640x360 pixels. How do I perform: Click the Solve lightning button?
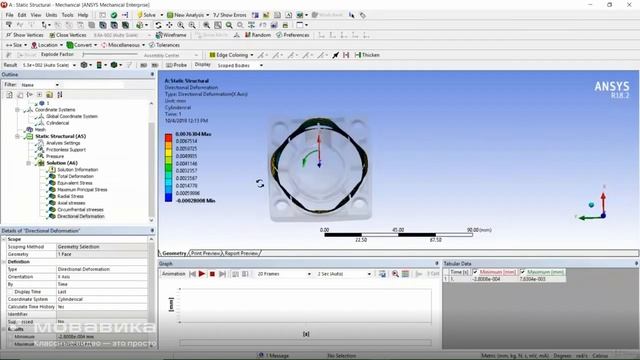coord(147,15)
